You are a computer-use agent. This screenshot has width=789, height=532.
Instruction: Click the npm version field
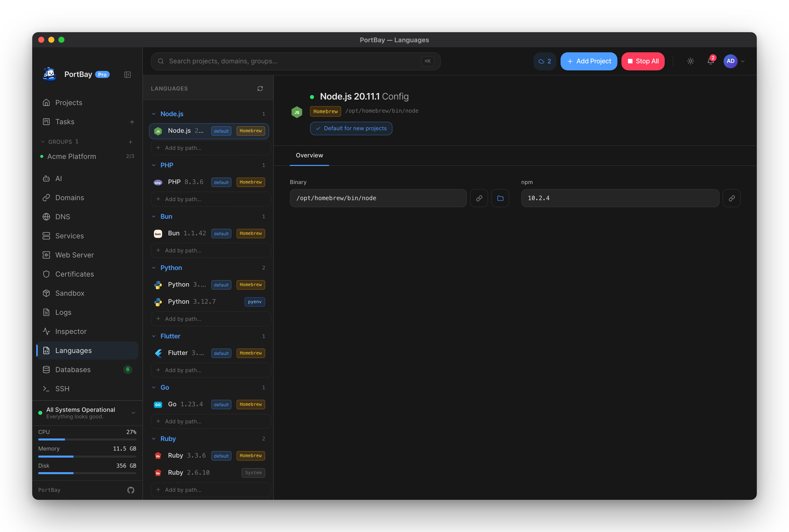(620, 198)
